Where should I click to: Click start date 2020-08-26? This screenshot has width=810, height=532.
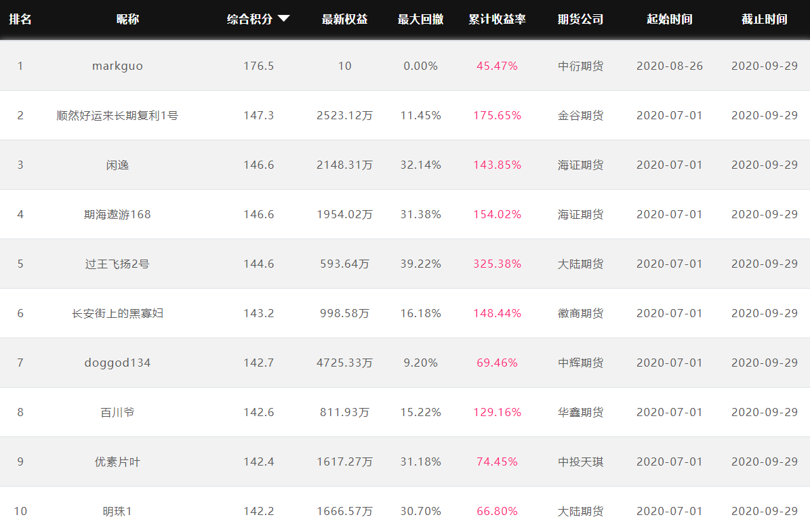click(x=670, y=66)
